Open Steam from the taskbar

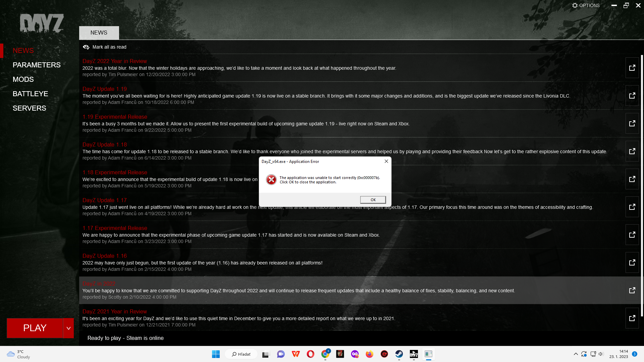(x=399, y=354)
